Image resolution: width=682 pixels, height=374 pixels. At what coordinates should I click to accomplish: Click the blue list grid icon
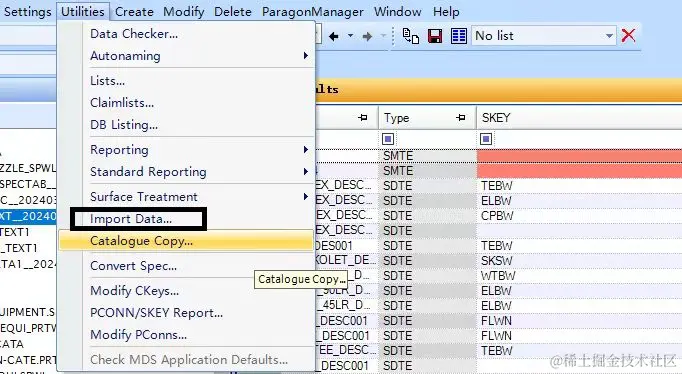click(458, 36)
